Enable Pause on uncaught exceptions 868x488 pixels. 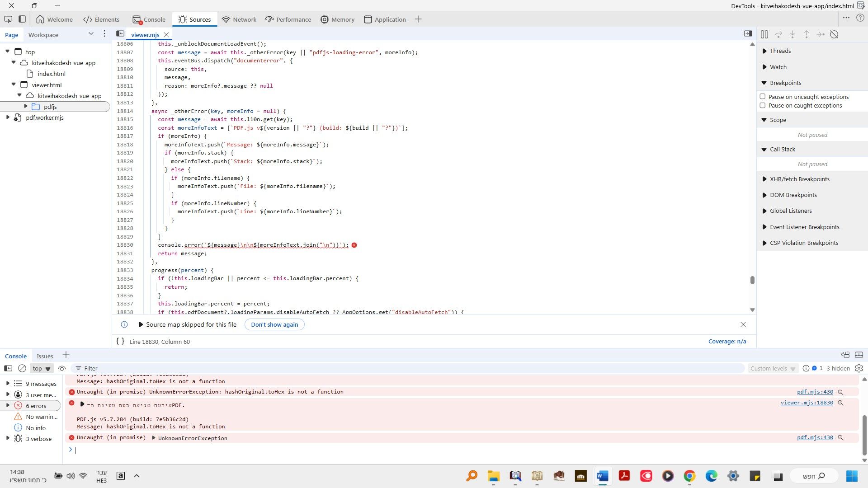[x=763, y=97]
